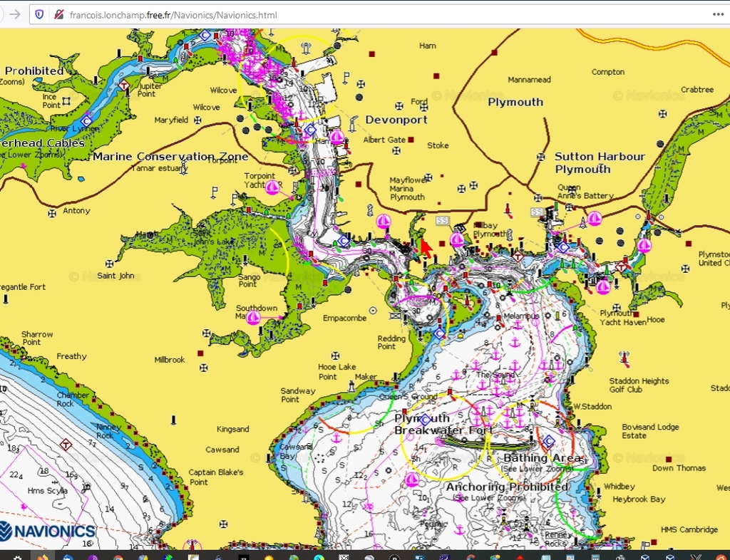
Task: Click the marina icon below Devonport label
Action: tap(337, 138)
